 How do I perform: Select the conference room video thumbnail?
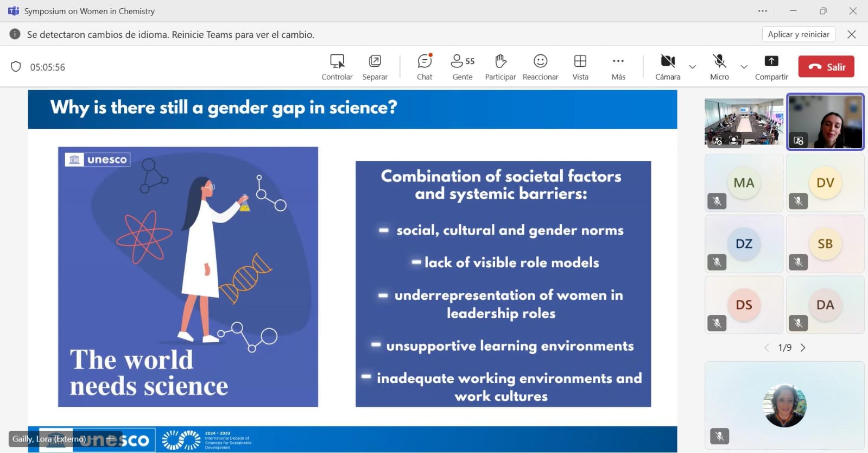click(744, 122)
